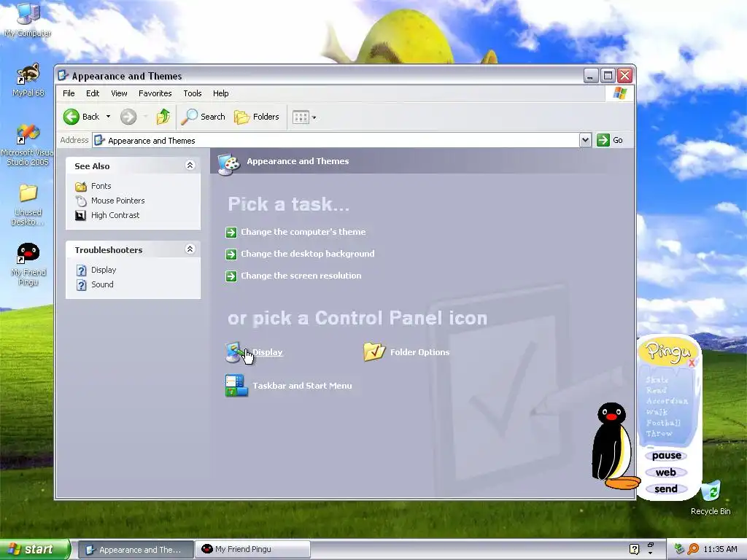The height and width of the screenshot is (560, 747).
Task: Click the green Back arrow icon
Action: pyautogui.click(x=71, y=117)
